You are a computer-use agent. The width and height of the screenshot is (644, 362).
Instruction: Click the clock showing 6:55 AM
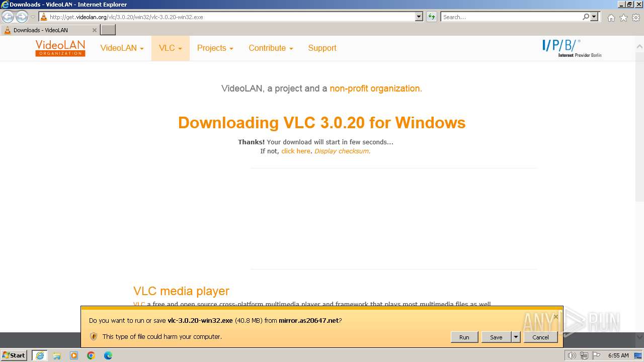[618, 355]
